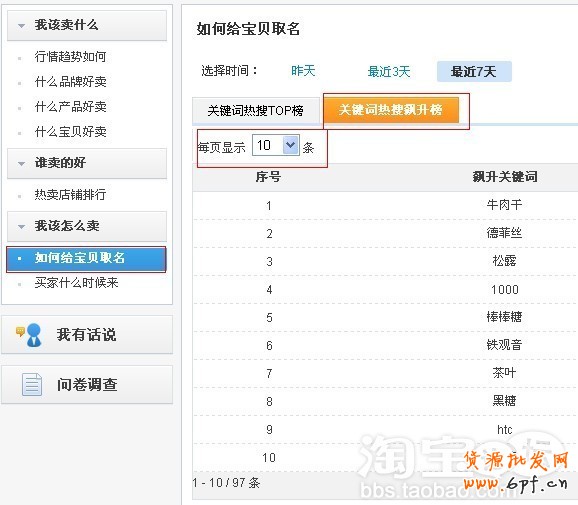The image size is (578, 505).
Task: Go to 什么宝贝好卖 menu item
Action: [70, 132]
